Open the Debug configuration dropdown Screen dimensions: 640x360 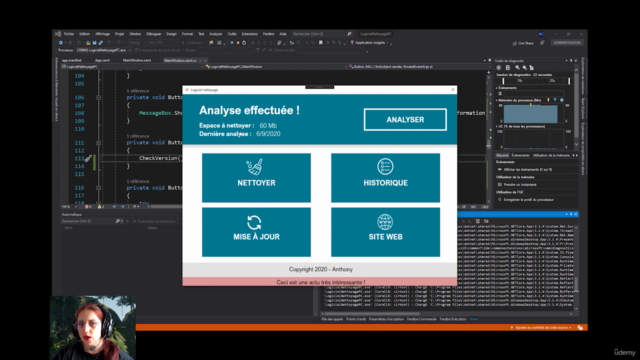[x=137, y=42]
